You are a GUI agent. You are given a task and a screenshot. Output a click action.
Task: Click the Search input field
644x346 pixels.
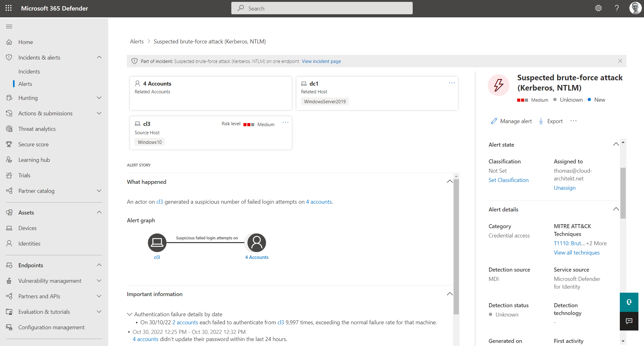coord(322,8)
